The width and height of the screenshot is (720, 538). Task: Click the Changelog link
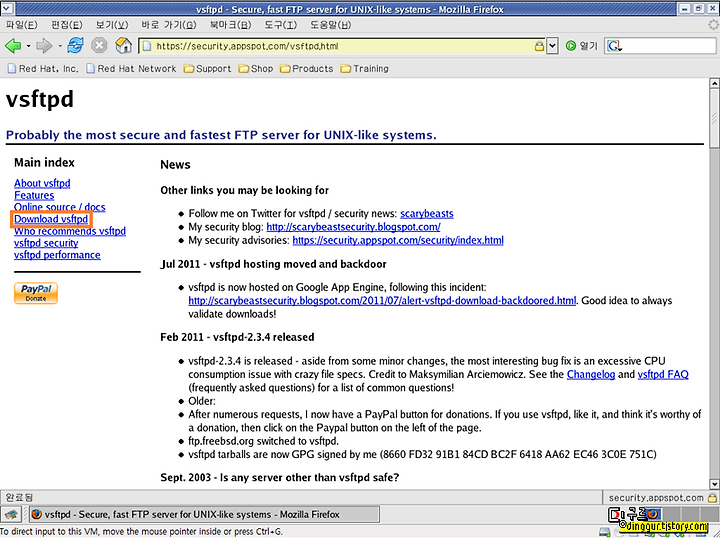(x=591, y=374)
